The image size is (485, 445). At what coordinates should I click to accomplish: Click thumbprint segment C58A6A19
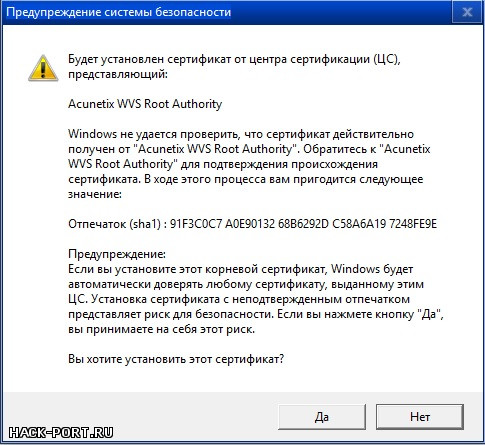point(359,224)
